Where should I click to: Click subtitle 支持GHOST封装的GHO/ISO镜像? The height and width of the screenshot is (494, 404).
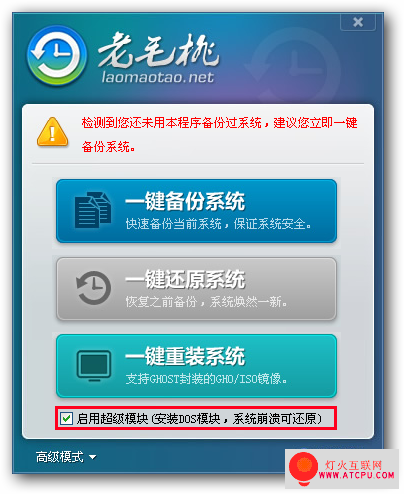206,379
